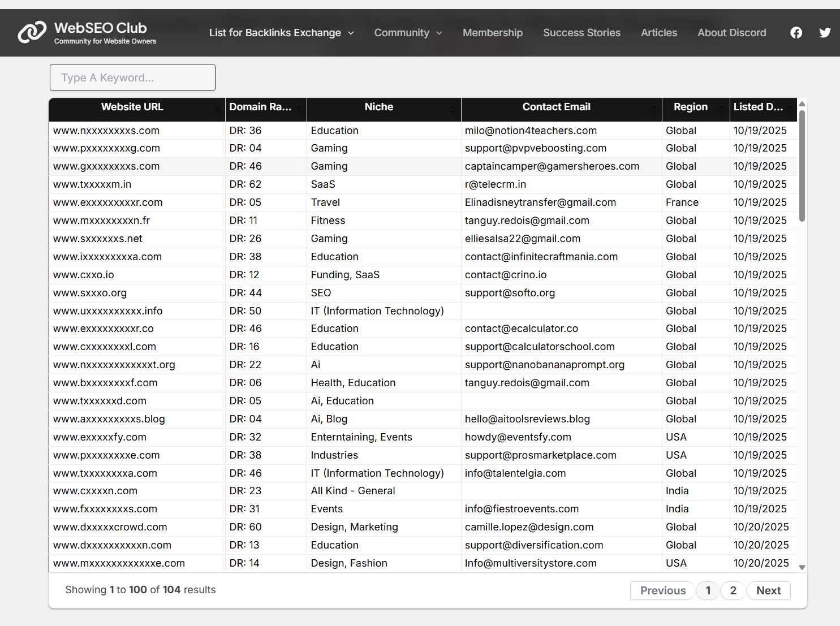The image size is (840, 626).
Task: Click the WebSEO Club logo icon
Action: (31, 32)
